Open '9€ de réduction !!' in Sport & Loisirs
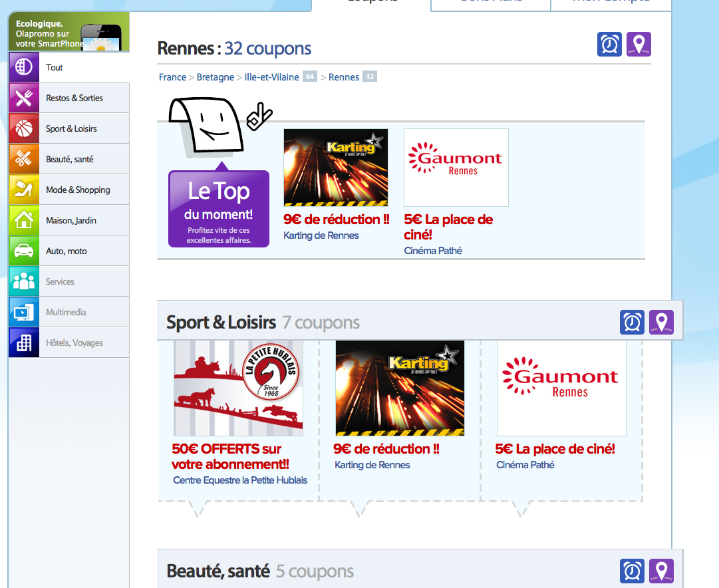This screenshot has height=588, width=719. (386, 448)
